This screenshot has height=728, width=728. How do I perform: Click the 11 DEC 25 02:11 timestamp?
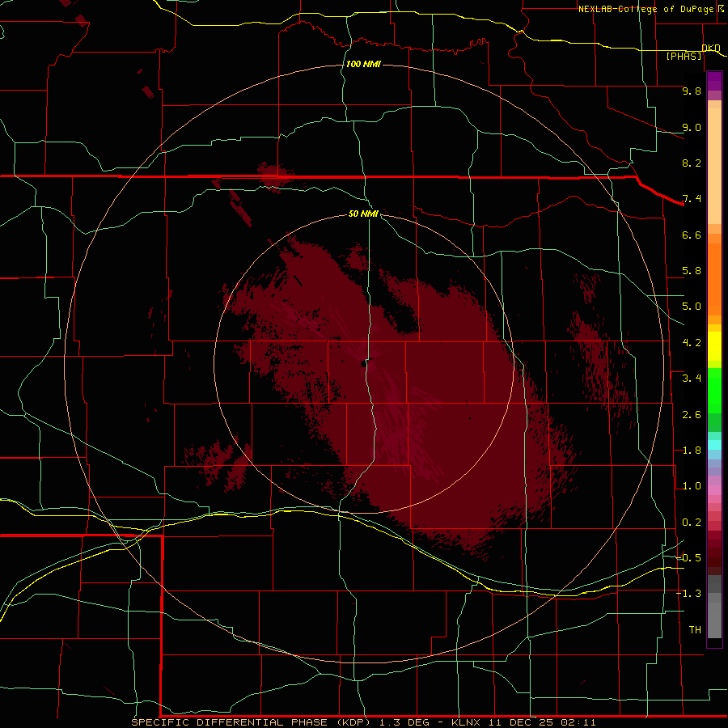542,722
